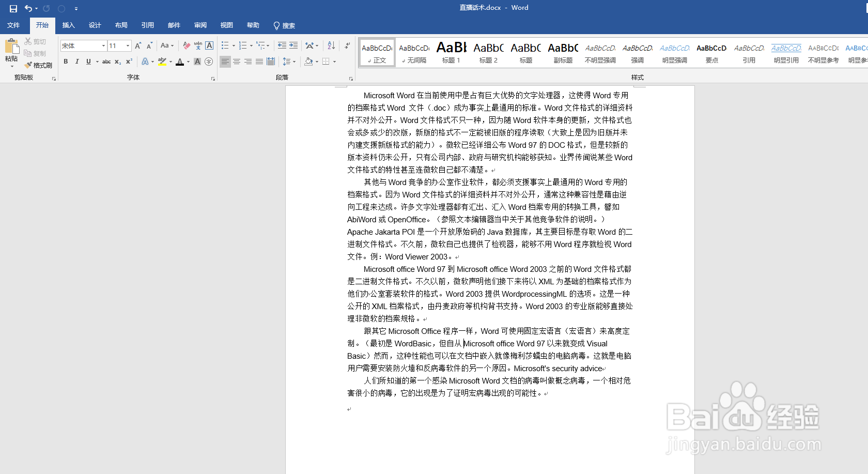Click the Format Painter brush
Image resolution: width=868 pixels, height=474 pixels.
tap(38, 65)
